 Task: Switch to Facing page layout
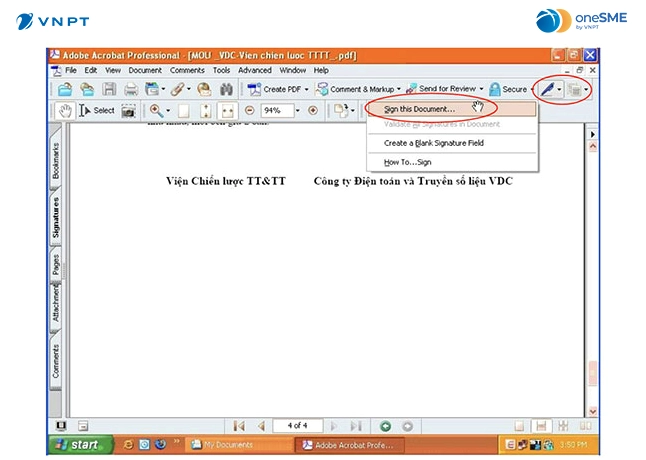[x=585, y=426]
